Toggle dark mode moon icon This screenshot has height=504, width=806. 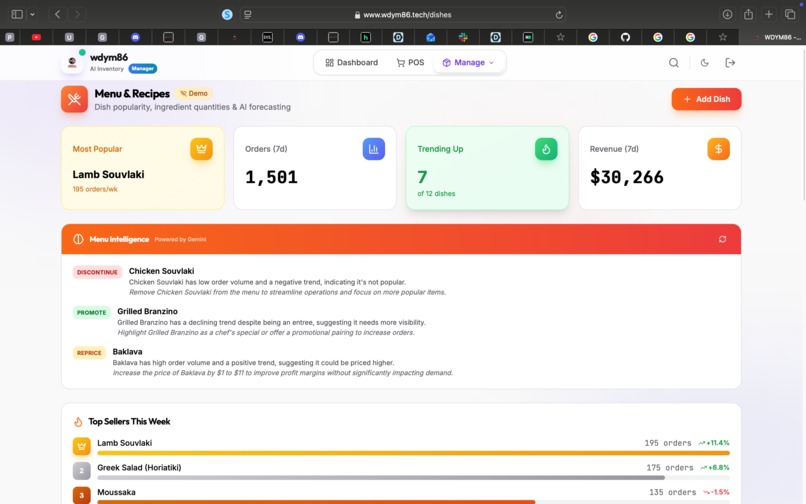click(705, 63)
